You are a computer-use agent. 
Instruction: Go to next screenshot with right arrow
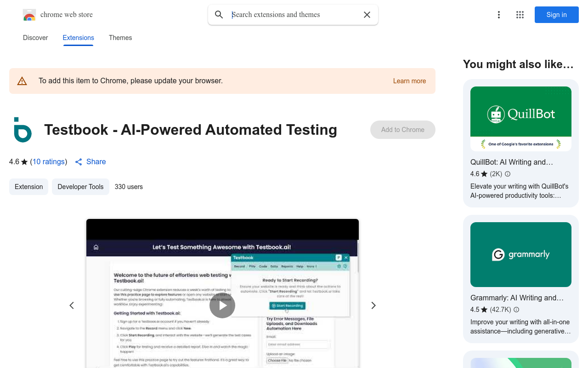coord(373,305)
